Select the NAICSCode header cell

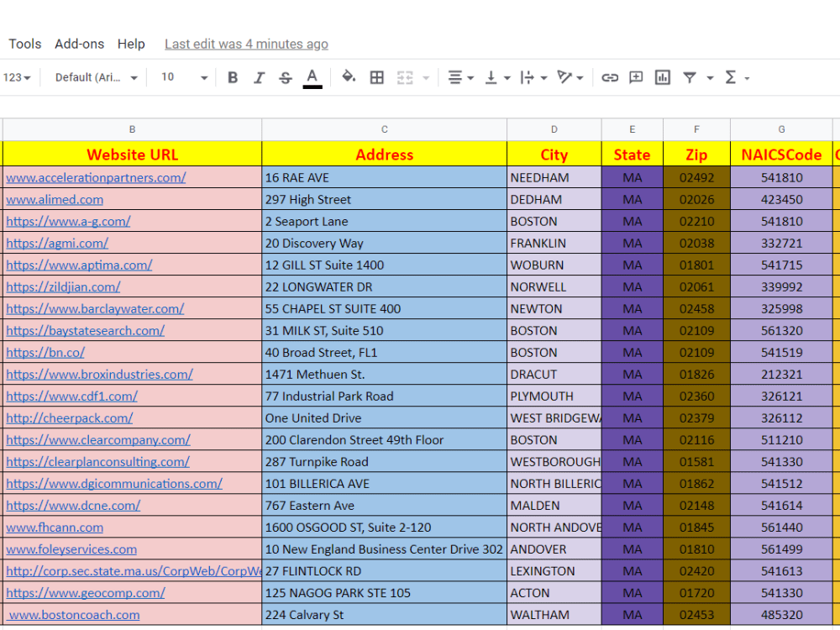[x=781, y=155]
